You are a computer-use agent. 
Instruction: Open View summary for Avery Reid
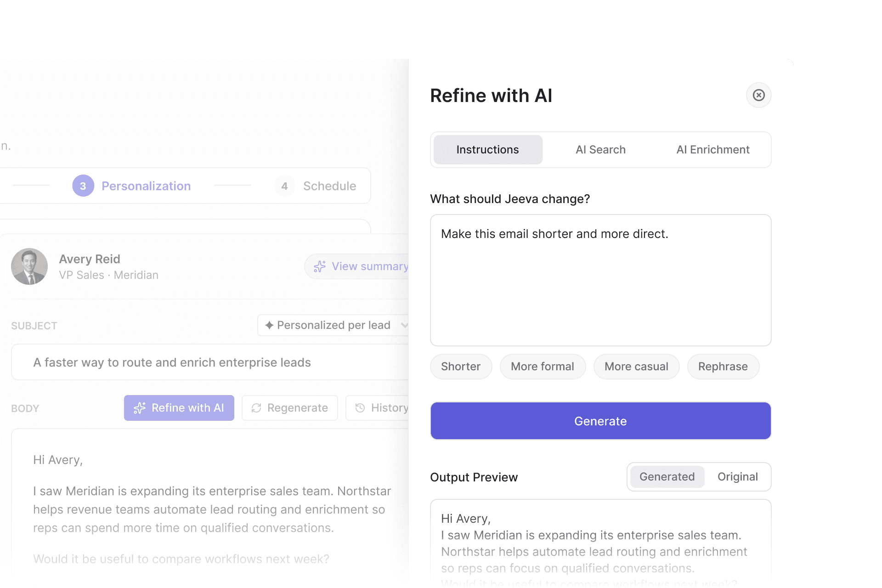(357, 266)
